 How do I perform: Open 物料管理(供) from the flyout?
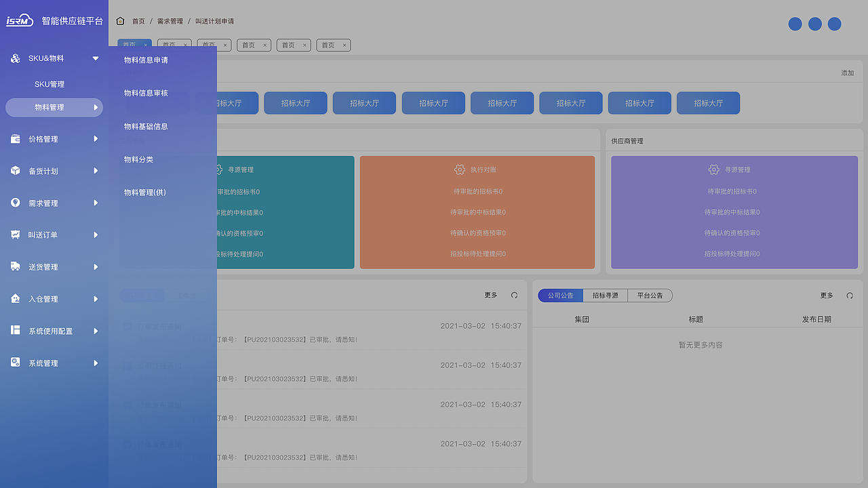(144, 192)
